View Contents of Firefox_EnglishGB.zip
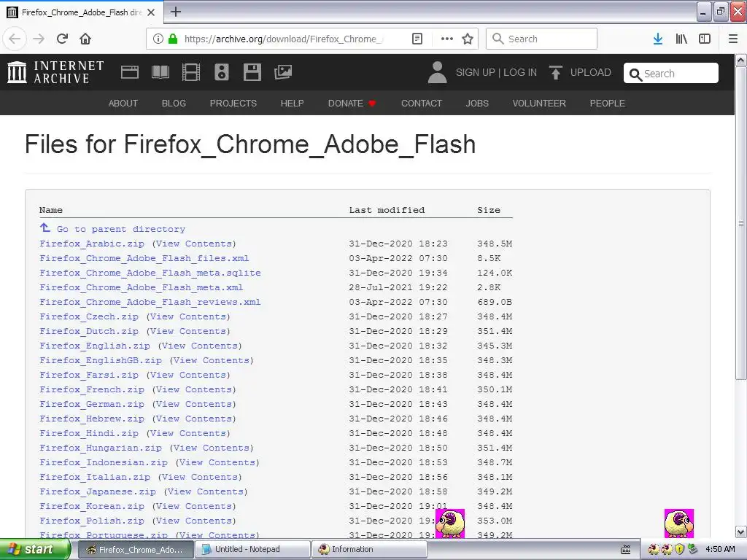Image resolution: width=747 pixels, height=560 pixels. [x=212, y=360]
